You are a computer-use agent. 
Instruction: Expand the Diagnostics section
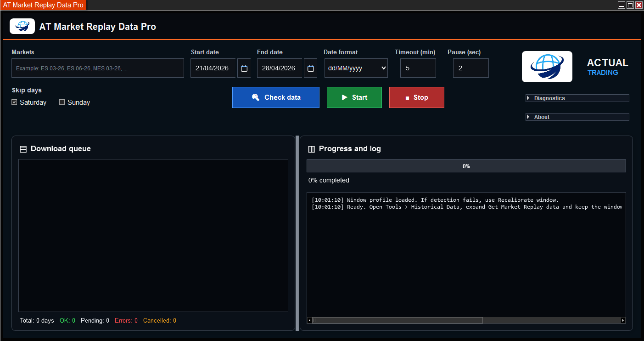[x=577, y=98]
